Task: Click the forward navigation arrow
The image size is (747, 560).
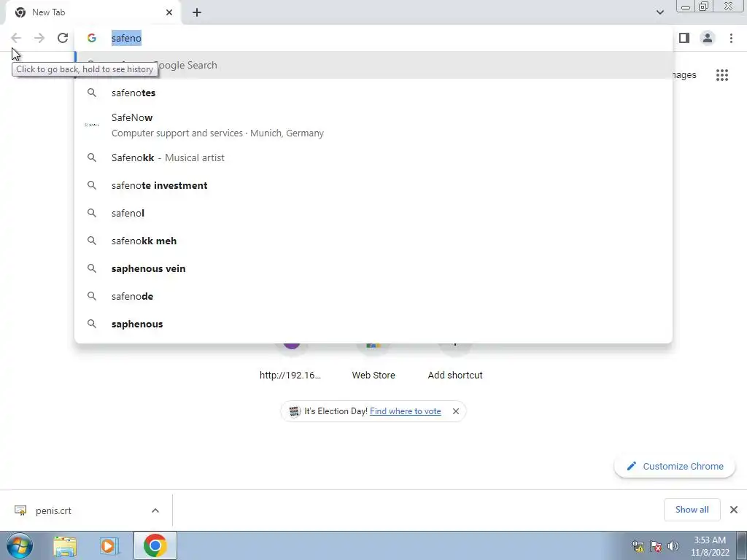Action: pyautogui.click(x=39, y=38)
